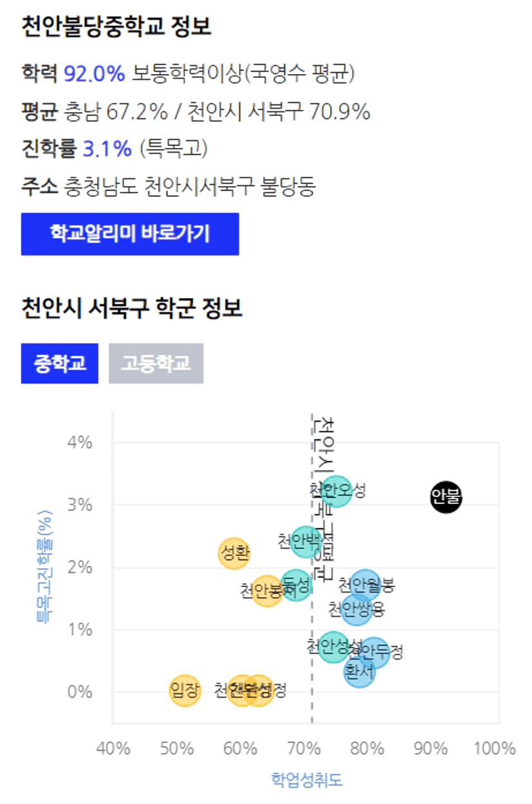Select the 환서 blue bubble

pyautogui.click(x=360, y=671)
